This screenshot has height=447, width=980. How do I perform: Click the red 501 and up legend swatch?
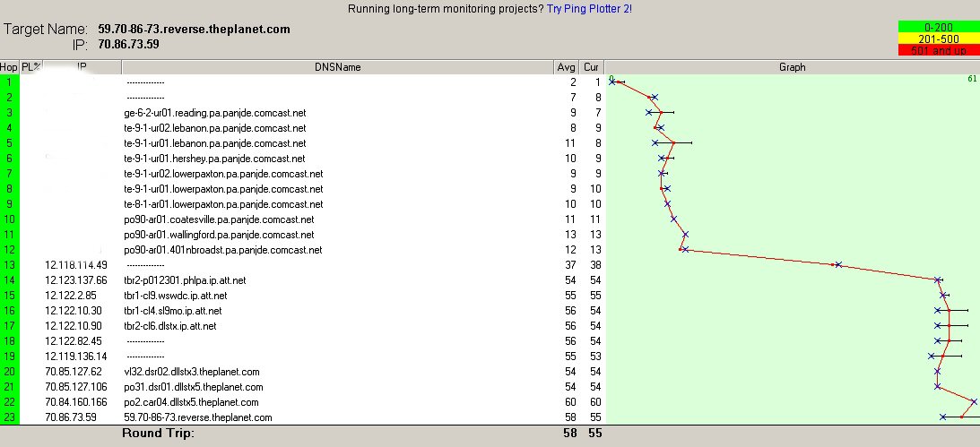(x=937, y=49)
